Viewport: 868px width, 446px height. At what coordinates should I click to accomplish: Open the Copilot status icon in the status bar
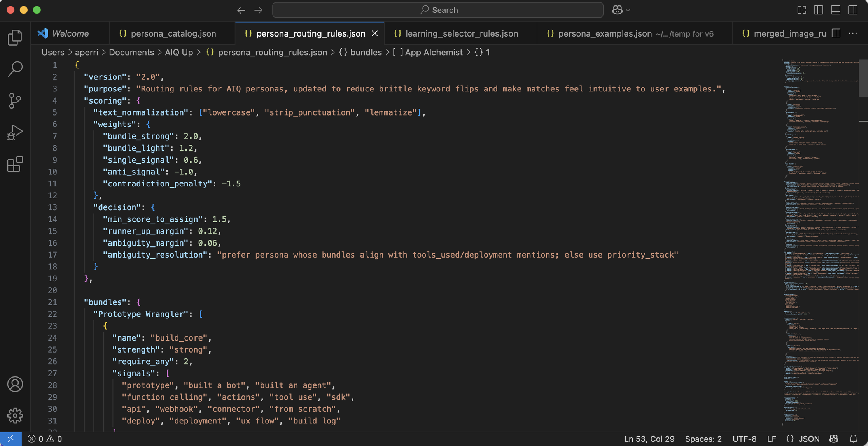pos(833,439)
